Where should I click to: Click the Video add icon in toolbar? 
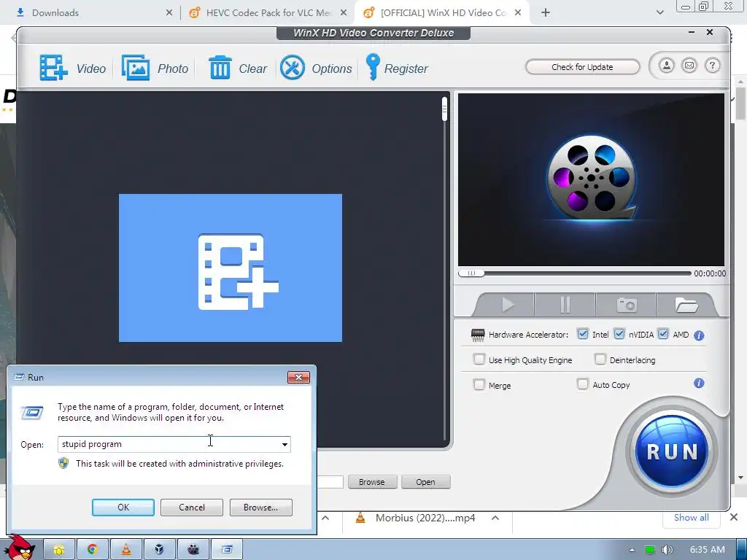53,68
